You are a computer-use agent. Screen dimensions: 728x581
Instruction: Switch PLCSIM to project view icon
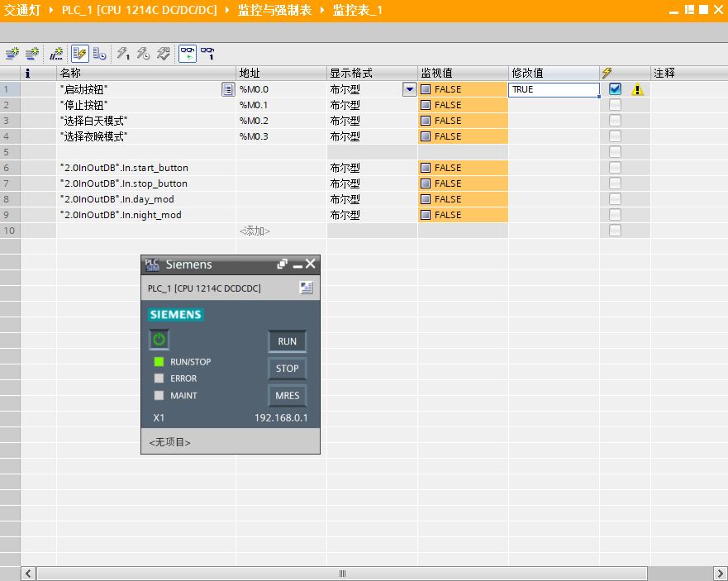coord(306,288)
